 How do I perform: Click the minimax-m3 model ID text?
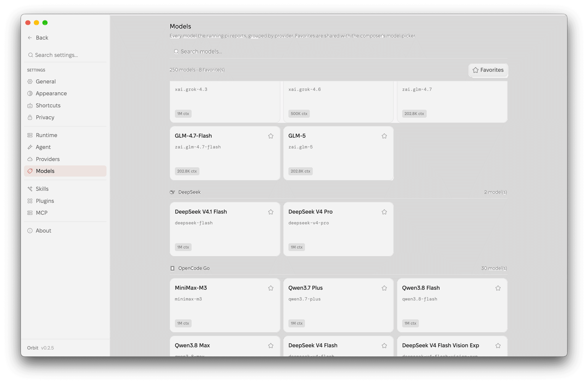[x=188, y=299]
